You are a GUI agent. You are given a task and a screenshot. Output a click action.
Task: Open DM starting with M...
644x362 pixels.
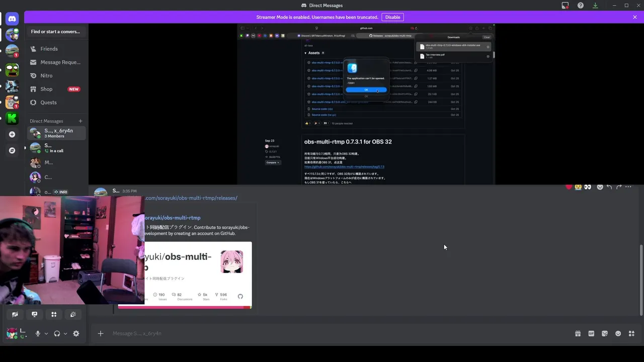click(56, 162)
